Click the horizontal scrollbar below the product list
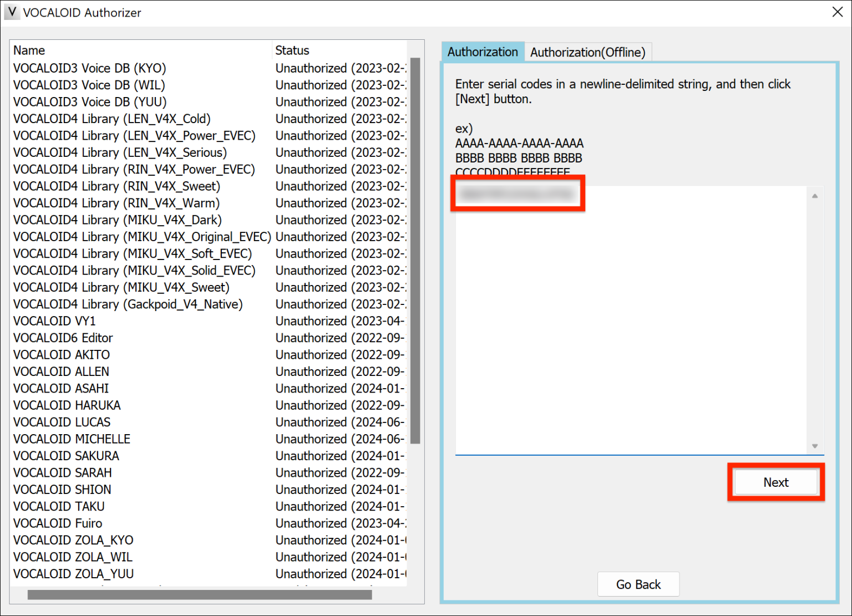Image resolution: width=852 pixels, height=616 pixels. coord(200,595)
